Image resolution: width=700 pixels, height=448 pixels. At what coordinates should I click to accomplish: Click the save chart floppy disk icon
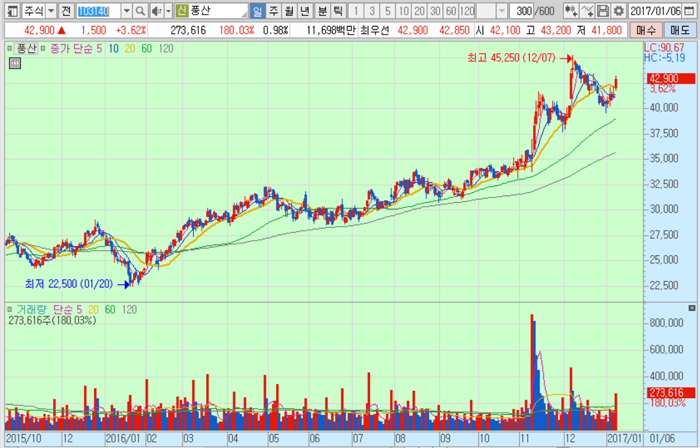click(x=604, y=10)
